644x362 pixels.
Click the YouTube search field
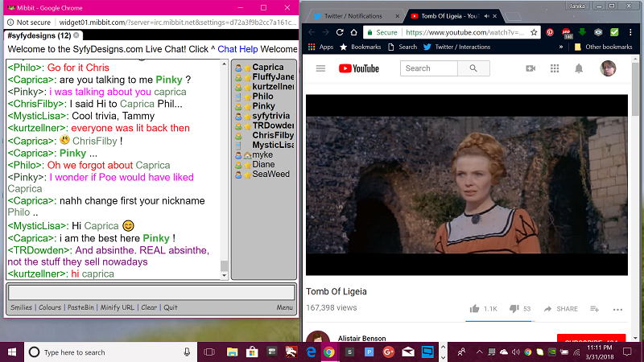(x=429, y=68)
